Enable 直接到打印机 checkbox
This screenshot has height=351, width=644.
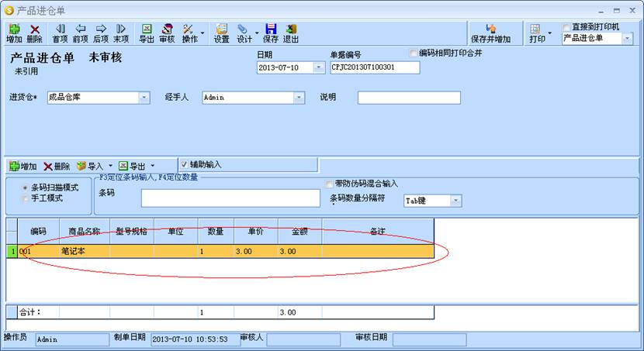pyautogui.click(x=566, y=26)
